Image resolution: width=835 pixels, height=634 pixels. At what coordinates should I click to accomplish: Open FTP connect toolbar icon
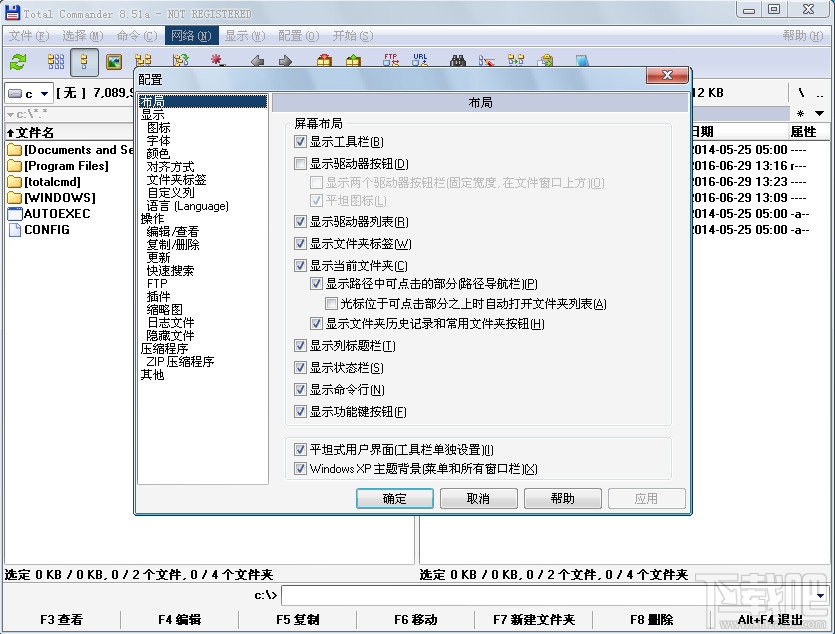(x=391, y=60)
